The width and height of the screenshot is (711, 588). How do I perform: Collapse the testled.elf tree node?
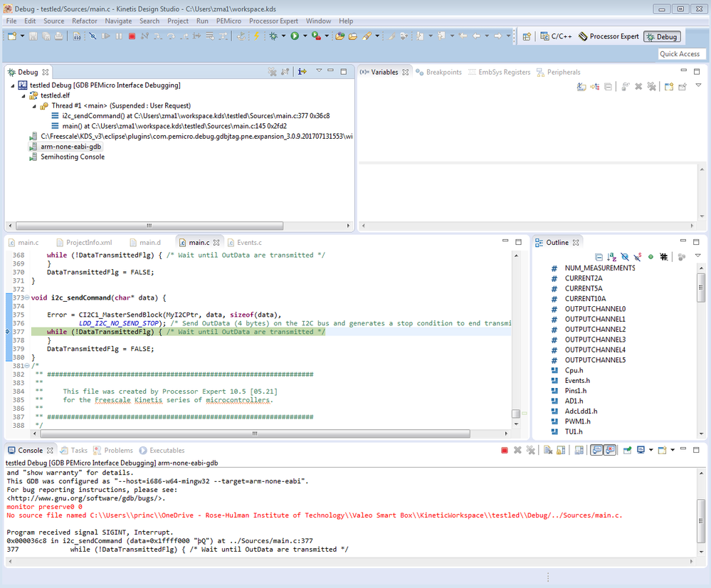pos(23,95)
